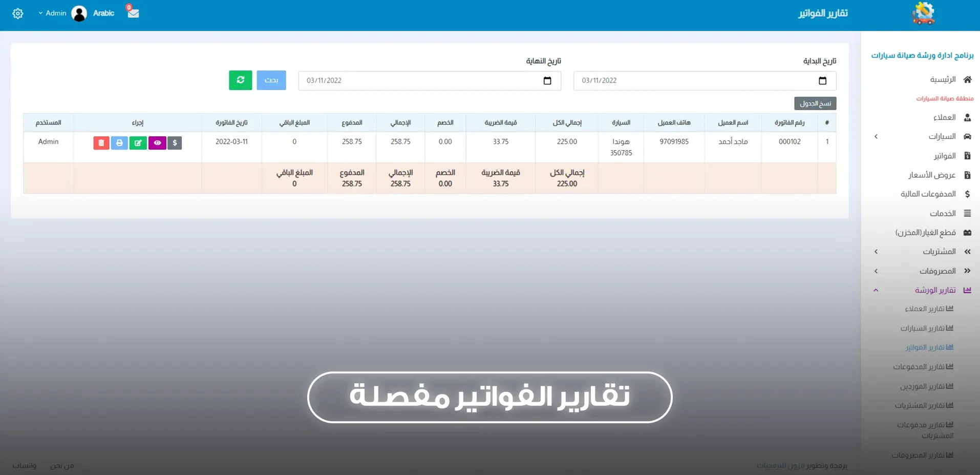Click the admin user avatar icon
The width and height of the screenshot is (980, 475).
pyautogui.click(x=79, y=13)
